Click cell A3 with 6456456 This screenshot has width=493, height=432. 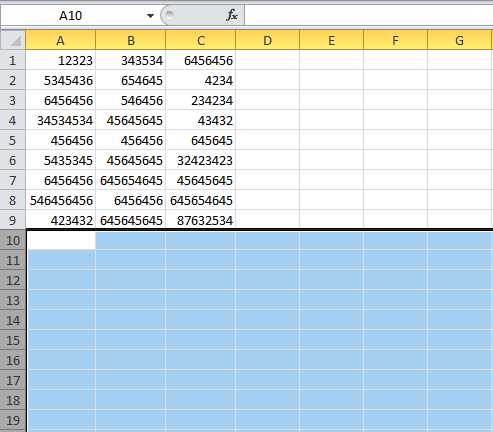[x=61, y=100]
